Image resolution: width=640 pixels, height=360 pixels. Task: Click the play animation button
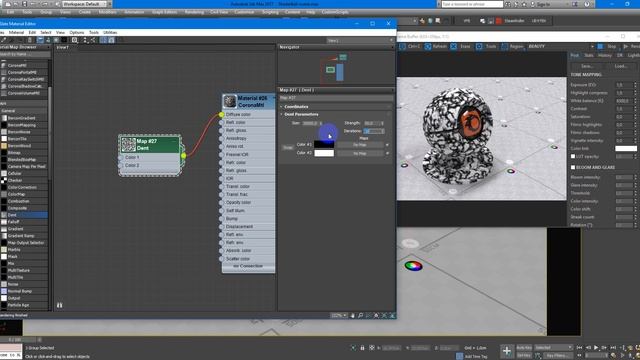596,348
